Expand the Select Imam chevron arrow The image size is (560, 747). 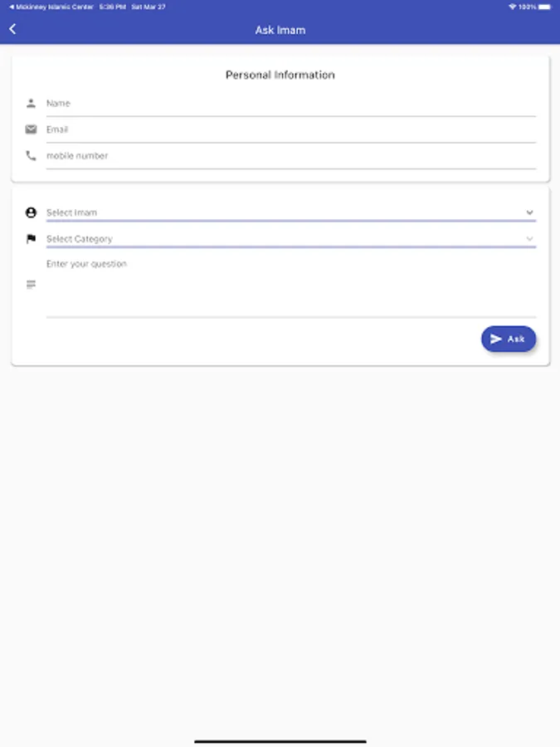[x=529, y=212]
